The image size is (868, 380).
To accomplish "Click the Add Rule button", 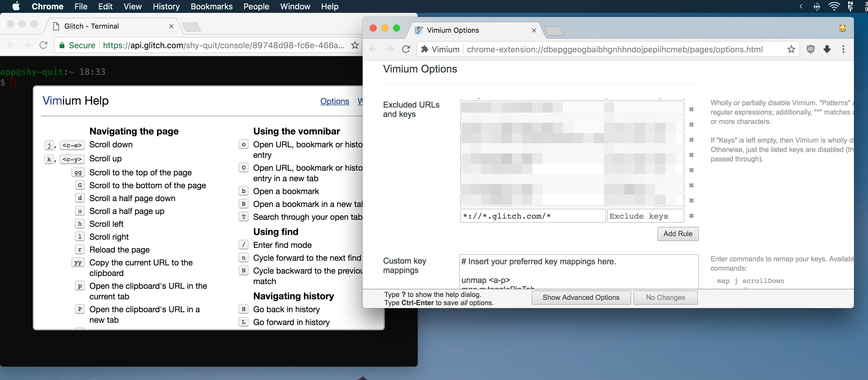I will click(678, 234).
